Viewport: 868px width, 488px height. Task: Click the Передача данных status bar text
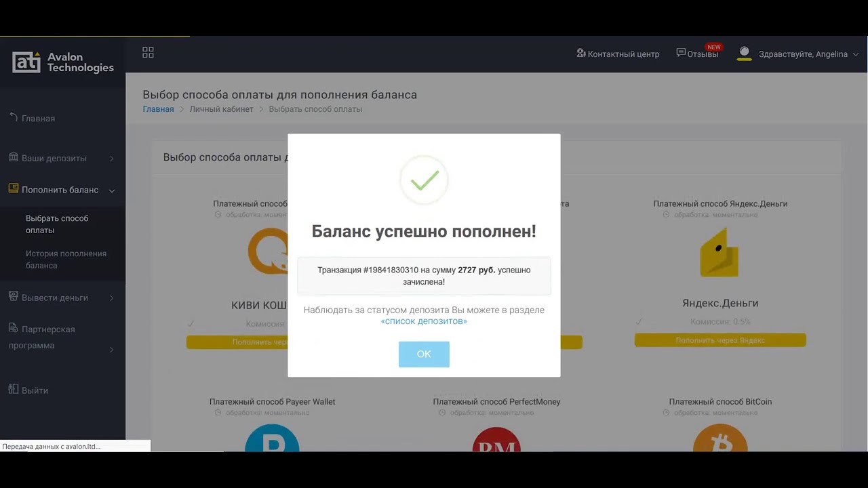pos(52,447)
